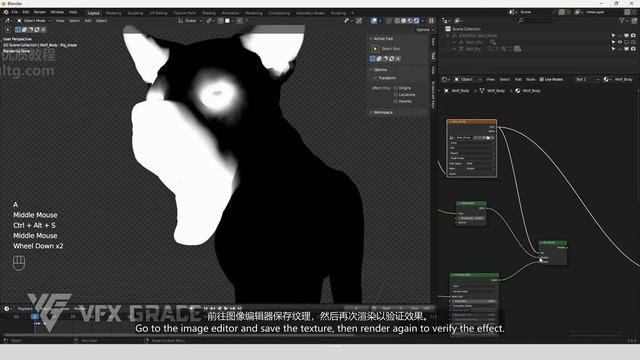
Task: Enable the Origins checkbox
Action: pyautogui.click(x=396, y=88)
